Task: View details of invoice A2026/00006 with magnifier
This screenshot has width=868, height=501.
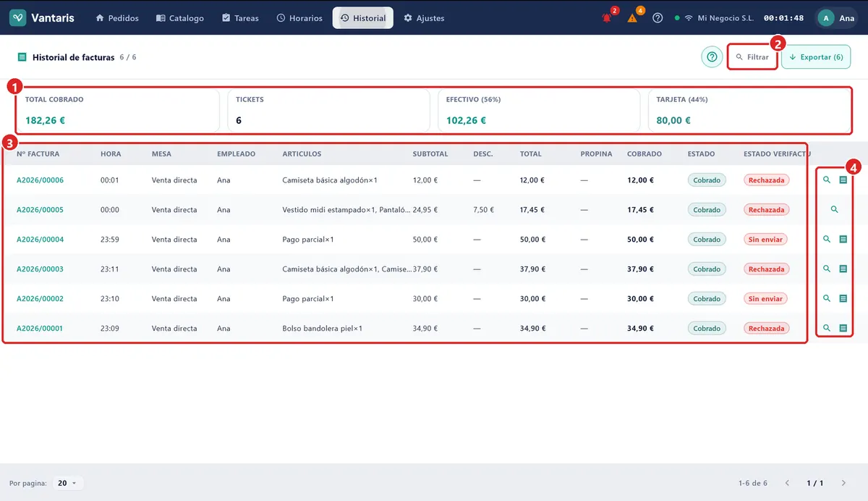Action: coord(827,180)
